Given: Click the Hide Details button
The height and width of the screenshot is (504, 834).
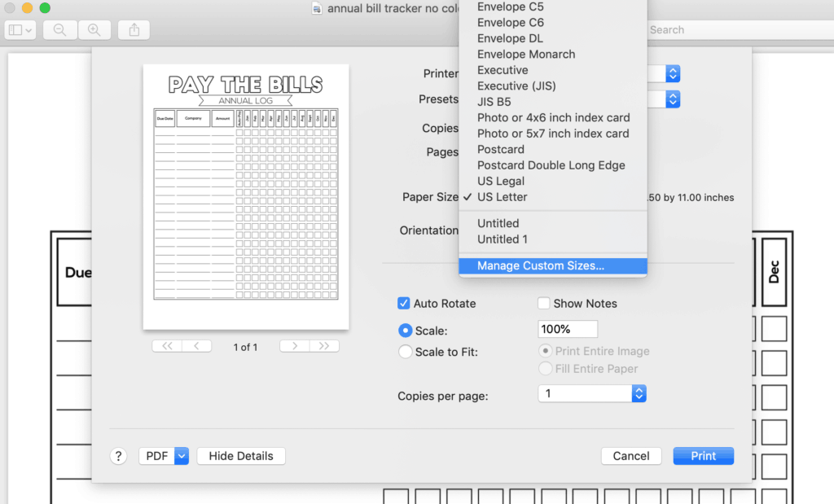Looking at the screenshot, I should click(x=241, y=456).
